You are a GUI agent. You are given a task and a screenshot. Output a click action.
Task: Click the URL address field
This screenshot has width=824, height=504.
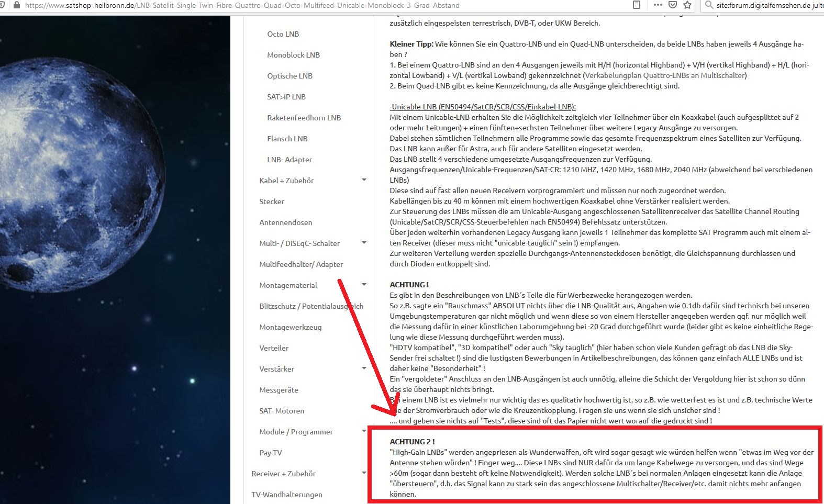tap(314, 5)
